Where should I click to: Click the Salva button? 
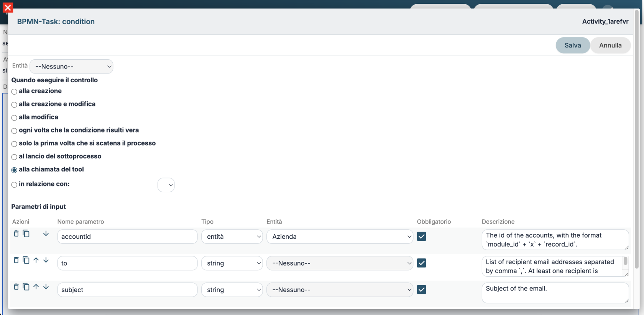click(x=573, y=45)
